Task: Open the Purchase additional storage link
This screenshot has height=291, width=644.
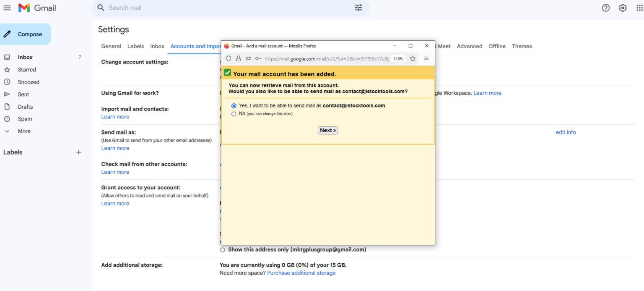Action: [x=302, y=273]
